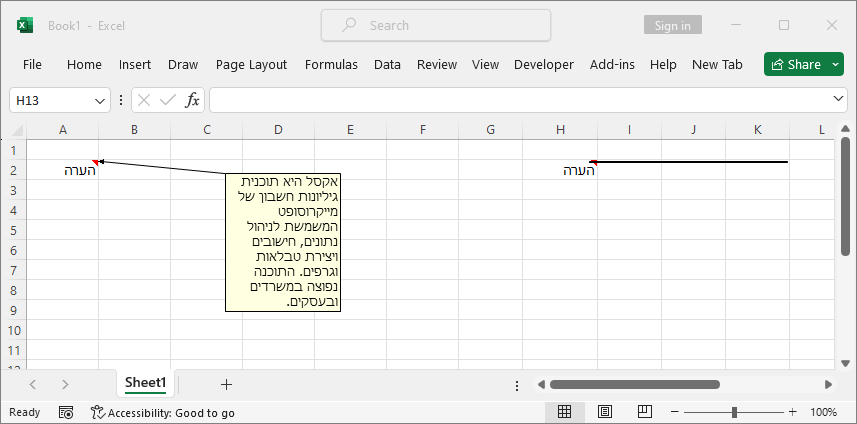Click the Search box in title bar
The image size is (857, 424).
coord(436,26)
